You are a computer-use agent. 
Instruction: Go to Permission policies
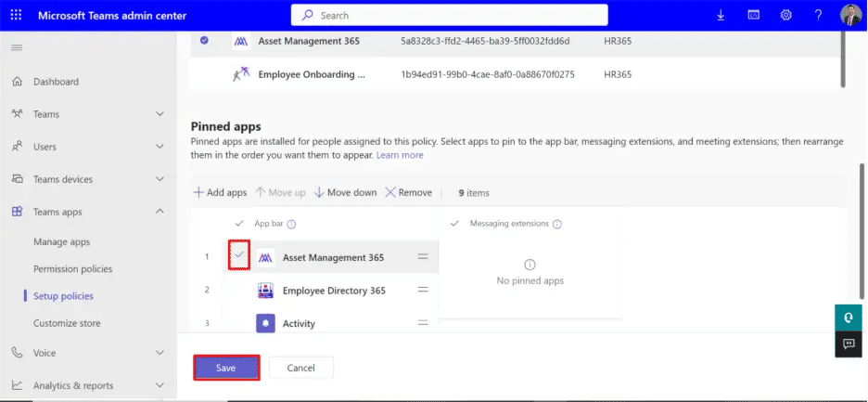pyautogui.click(x=72, y=269)
